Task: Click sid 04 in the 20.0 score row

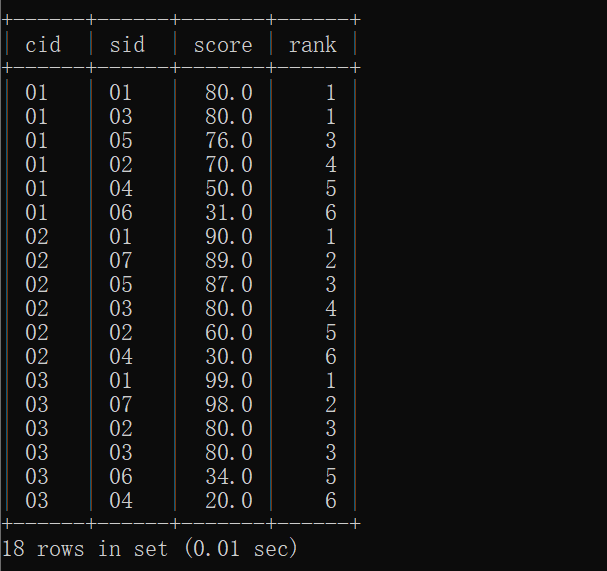Action: pyautogui.click(x=121, y=501)
